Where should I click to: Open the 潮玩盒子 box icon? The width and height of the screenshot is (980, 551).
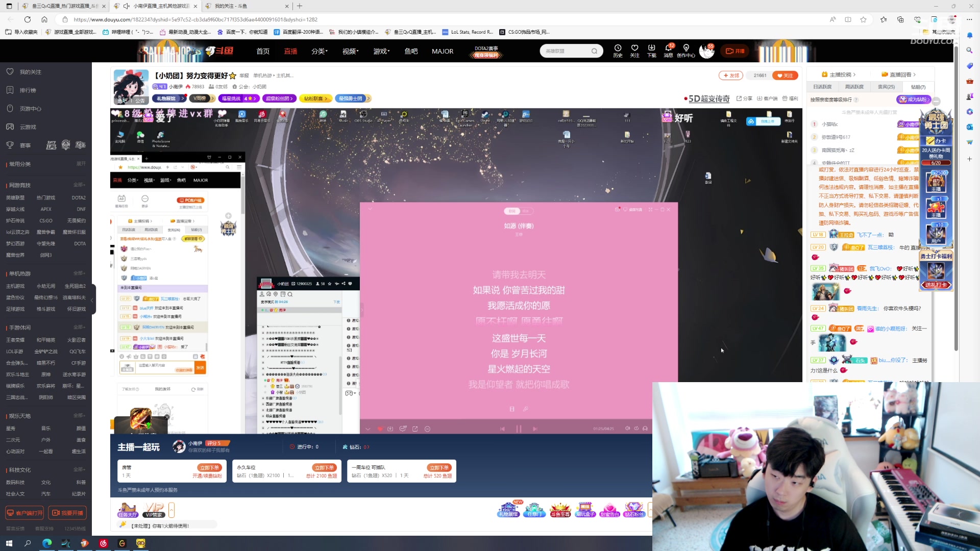click(x=585, y=509)
